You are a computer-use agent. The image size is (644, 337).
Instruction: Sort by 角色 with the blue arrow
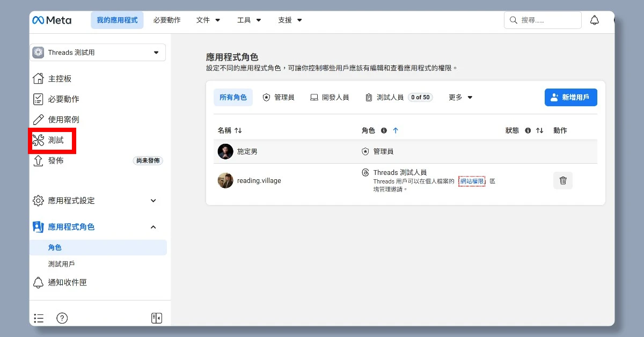tap(396, 130)
